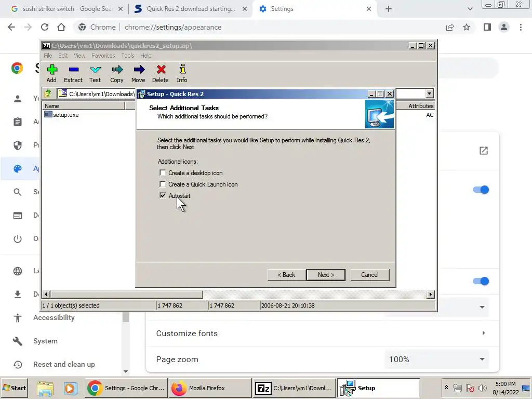Go up one folder level in 7-Zip
The width and height of the screenshot is (532, 399).
coord(48,94)
